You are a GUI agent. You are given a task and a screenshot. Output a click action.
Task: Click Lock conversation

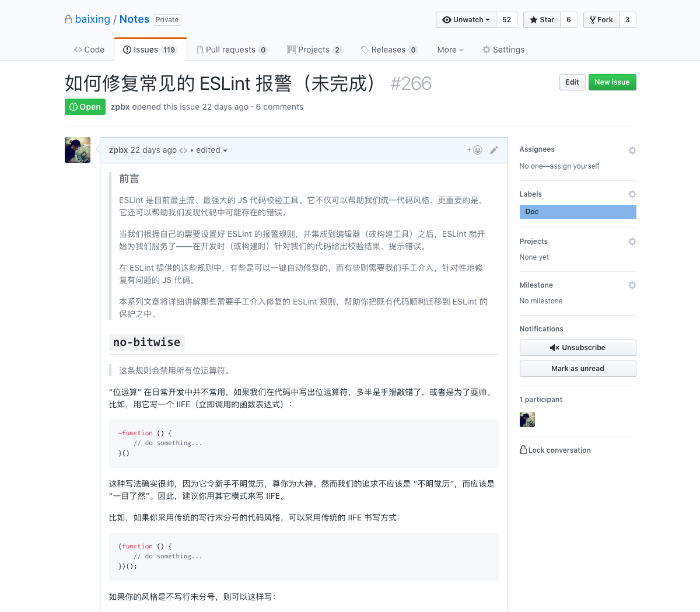pos(555,450)
